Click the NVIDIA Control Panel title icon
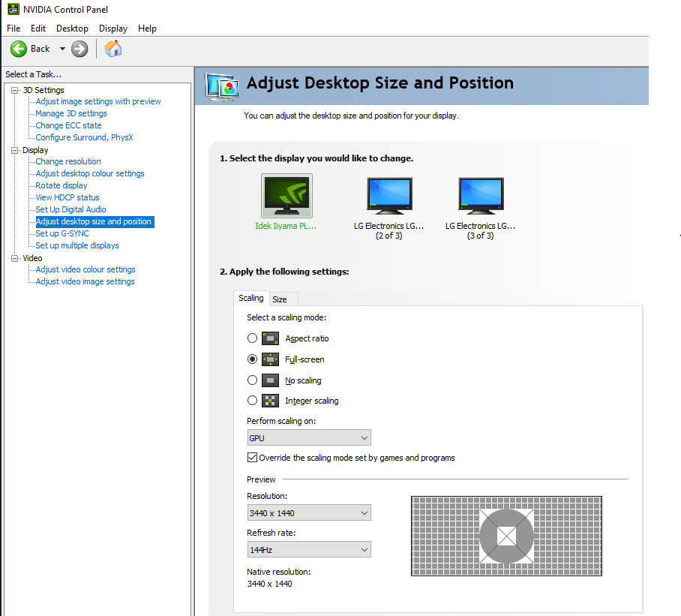Viewport: 681px width, 616px height. [x=13, y=9]
